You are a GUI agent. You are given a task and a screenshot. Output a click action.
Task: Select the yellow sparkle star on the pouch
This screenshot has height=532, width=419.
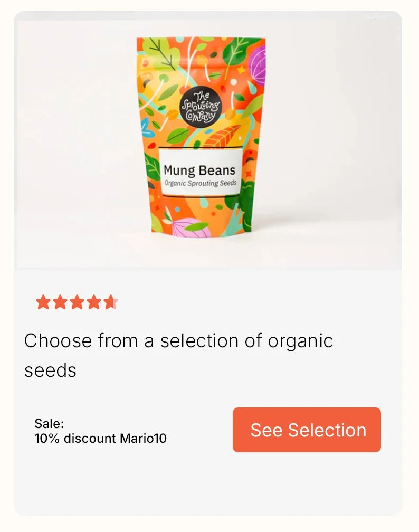click(x=241, y=70)
